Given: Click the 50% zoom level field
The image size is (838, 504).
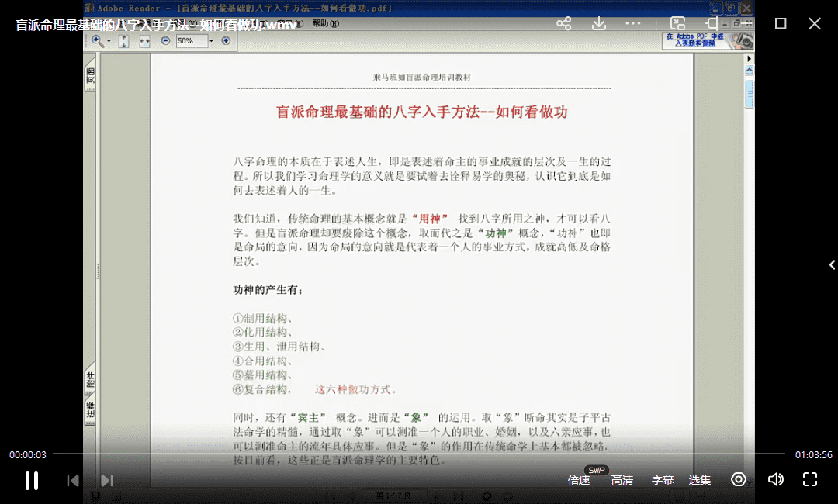Looking at the screenshot, I should [x=192, y=41].
